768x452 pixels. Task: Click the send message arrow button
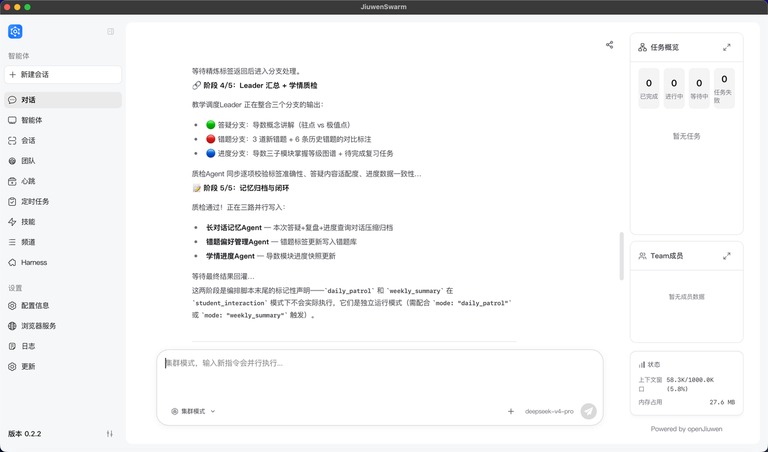[x=588, y=411]
